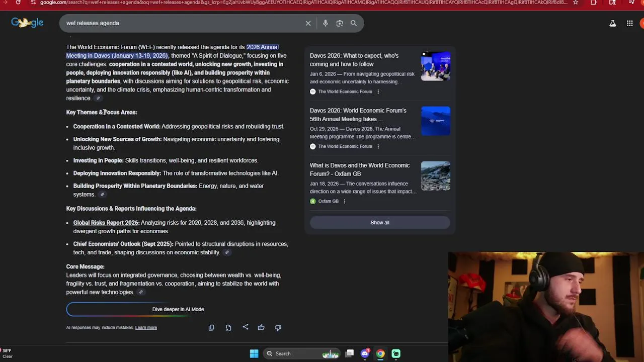Click the Windows taskbar Search box
This screenshot has height=362, width=644.
pyautogui.click(x=302, y=353)
